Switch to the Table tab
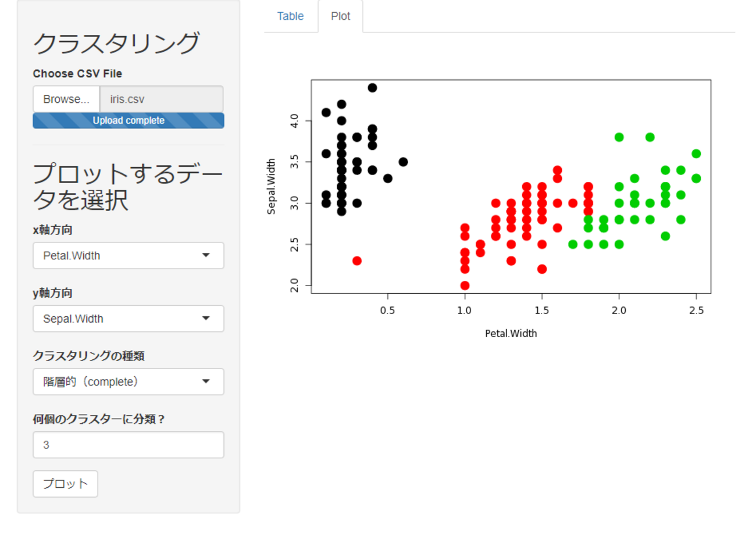Screen dimensions: 756x539 290,16
